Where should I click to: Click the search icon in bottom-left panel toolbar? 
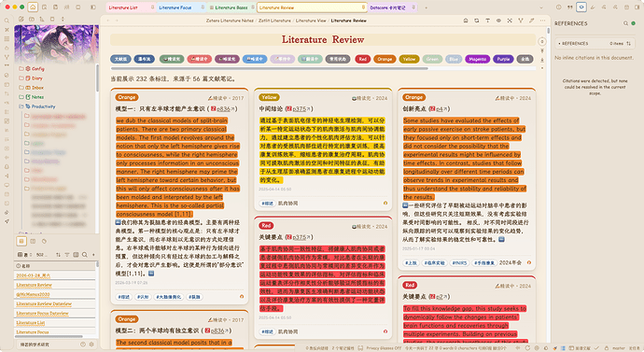85,255
